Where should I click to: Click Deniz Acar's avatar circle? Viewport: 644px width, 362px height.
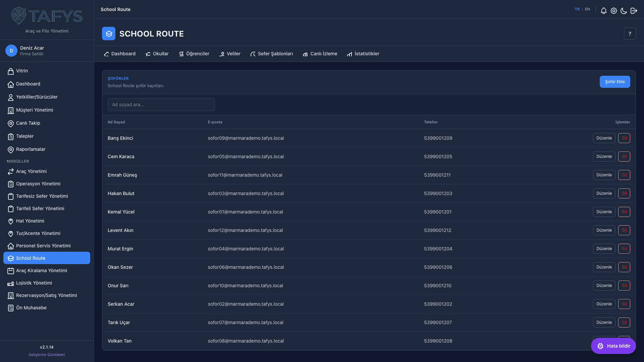(x=11, y=51)
